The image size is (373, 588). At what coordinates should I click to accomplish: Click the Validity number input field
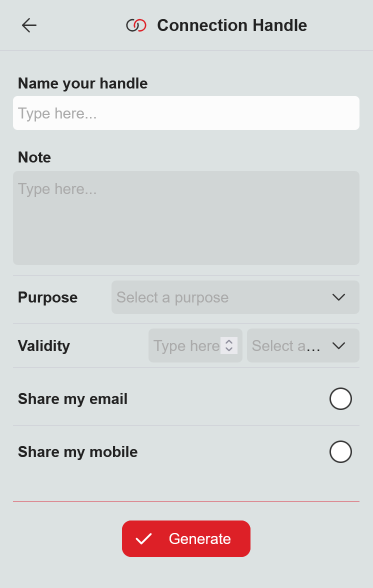(185, 345)
